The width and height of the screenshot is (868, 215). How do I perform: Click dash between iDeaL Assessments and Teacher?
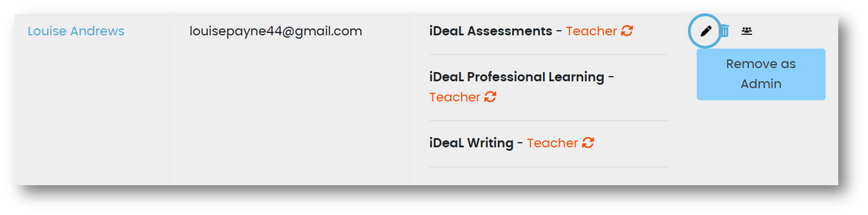point(559,31)
